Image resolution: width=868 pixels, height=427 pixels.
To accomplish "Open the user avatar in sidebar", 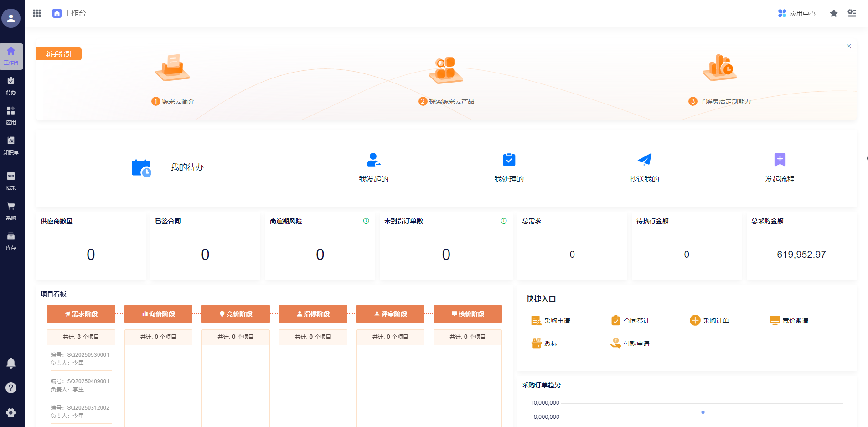I will pos(11,18).
